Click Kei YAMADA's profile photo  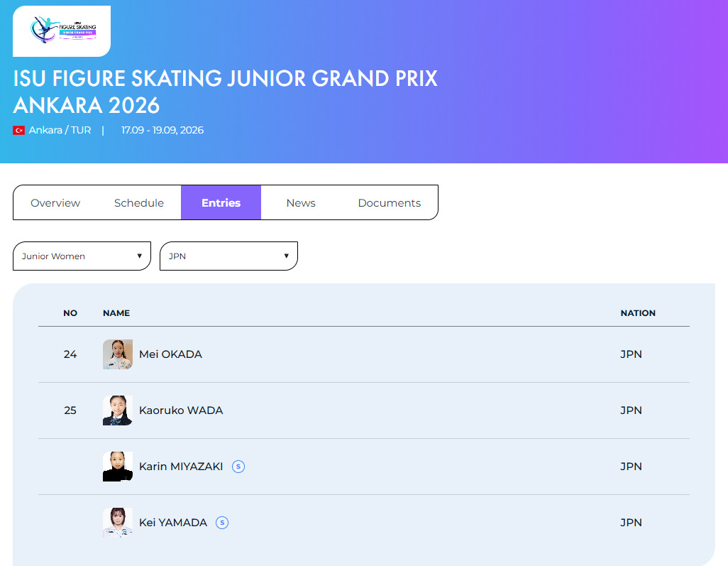[118, 522]
